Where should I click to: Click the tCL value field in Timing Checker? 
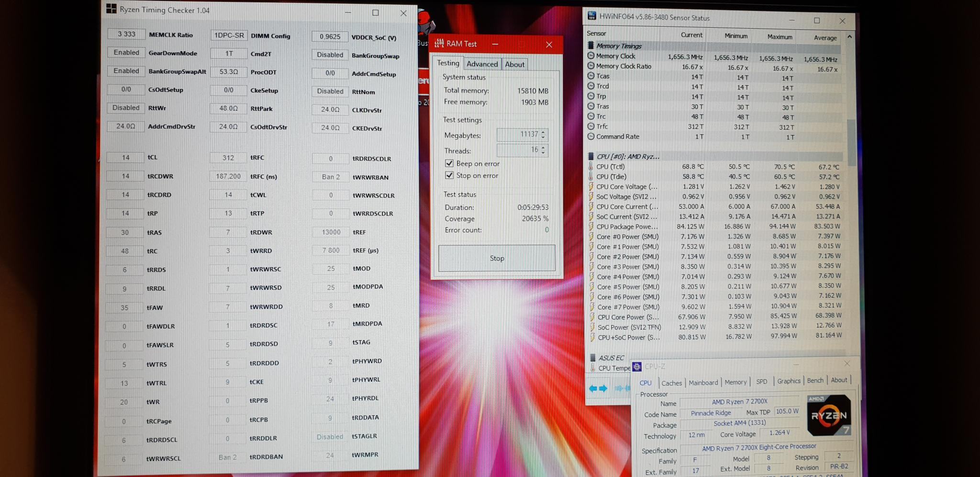[x=125, y=157]
